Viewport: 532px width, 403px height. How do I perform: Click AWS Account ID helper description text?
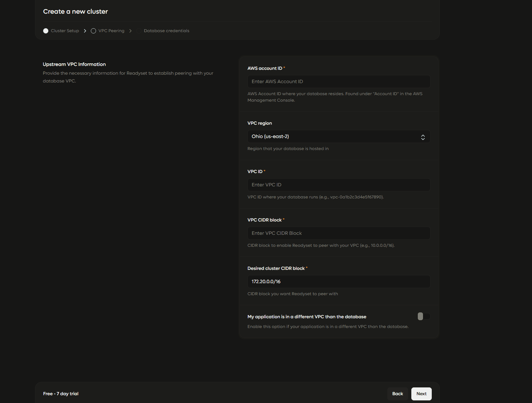pyautogui.click(x=335, y=97)
